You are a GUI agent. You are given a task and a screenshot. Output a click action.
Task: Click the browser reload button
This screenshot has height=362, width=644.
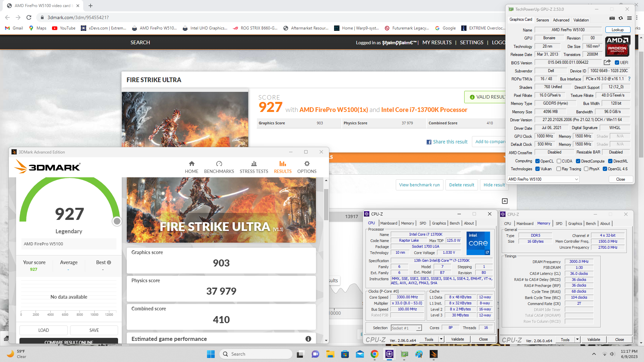tap(29, 17)
